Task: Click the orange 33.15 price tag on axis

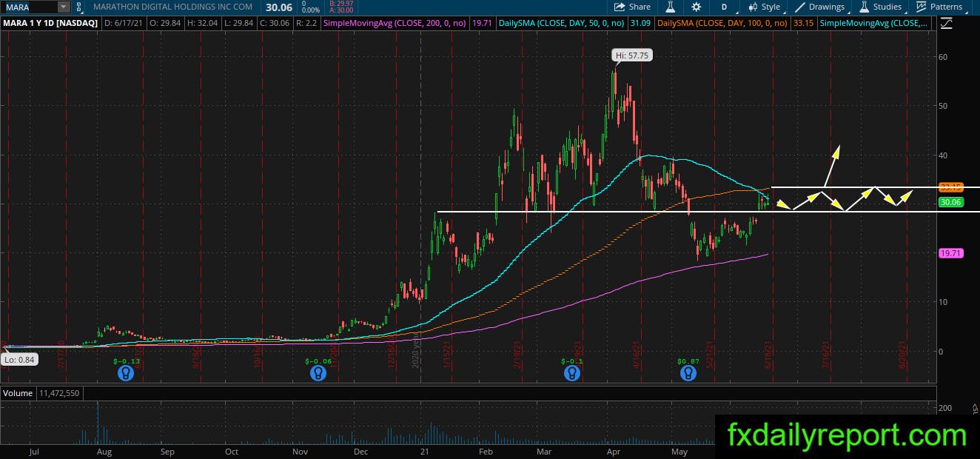Action: click(950, 187)
